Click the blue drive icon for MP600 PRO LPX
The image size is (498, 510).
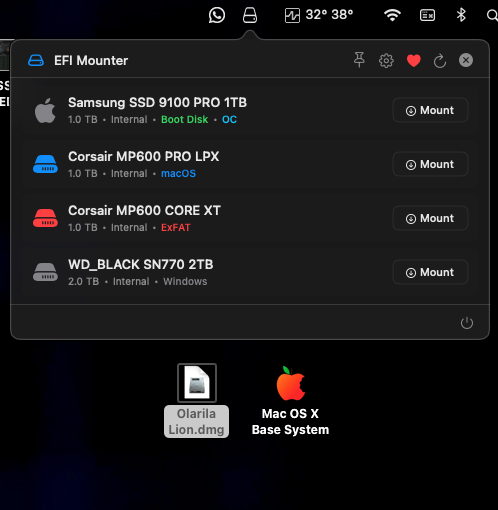coord(45,164)
